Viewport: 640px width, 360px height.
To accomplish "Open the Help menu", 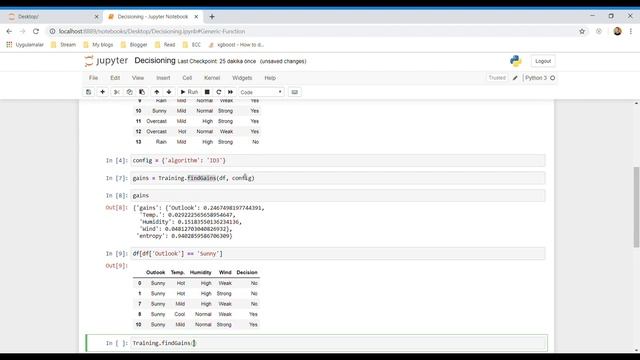I will point(270,78).
